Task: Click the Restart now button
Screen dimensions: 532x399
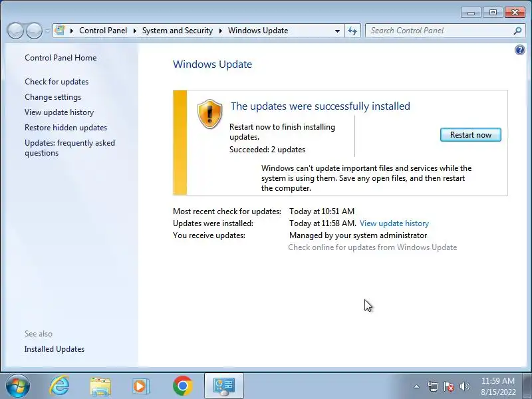Action: (x=470, y=135)
